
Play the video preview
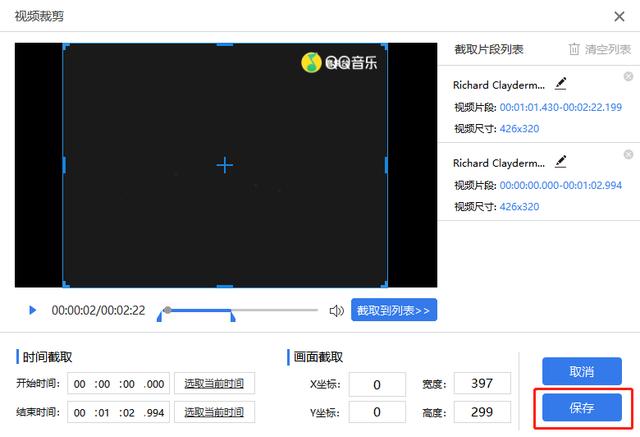coord(33,311)
